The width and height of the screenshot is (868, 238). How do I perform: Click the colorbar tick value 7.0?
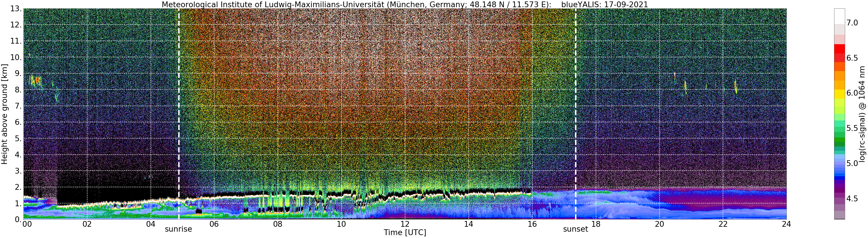(852, 23)
